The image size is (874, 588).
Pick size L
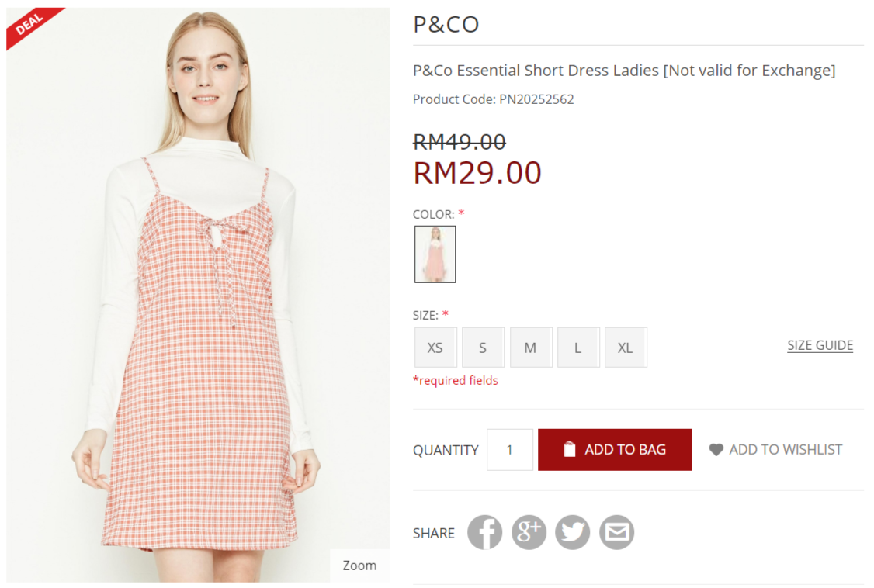coord(577,348)
